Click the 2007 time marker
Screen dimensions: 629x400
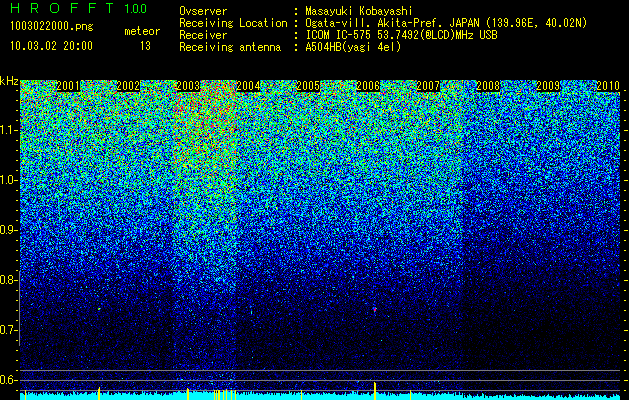coord(428,86)
